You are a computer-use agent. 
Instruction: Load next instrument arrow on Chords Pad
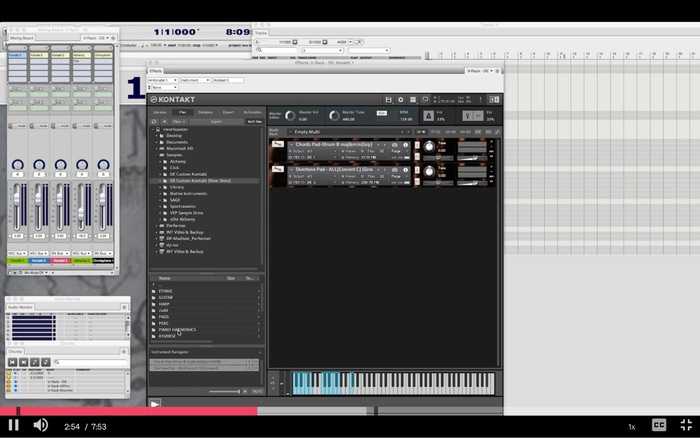click(x=384, y=145)
